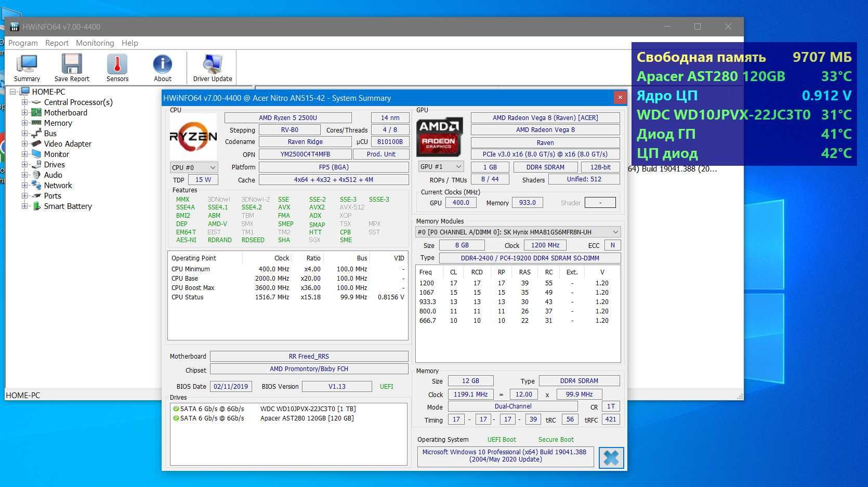The image size is (868, 487).
Task: Click the RR Freed_RRS motherboard field
Action: pyautogui.click(x=309, y=357)
